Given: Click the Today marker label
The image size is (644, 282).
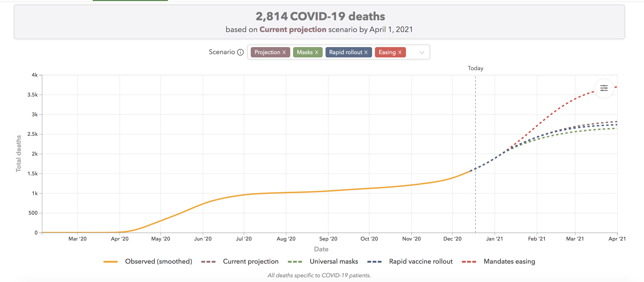Looking at the screenshot, I should tap(475, 68).
